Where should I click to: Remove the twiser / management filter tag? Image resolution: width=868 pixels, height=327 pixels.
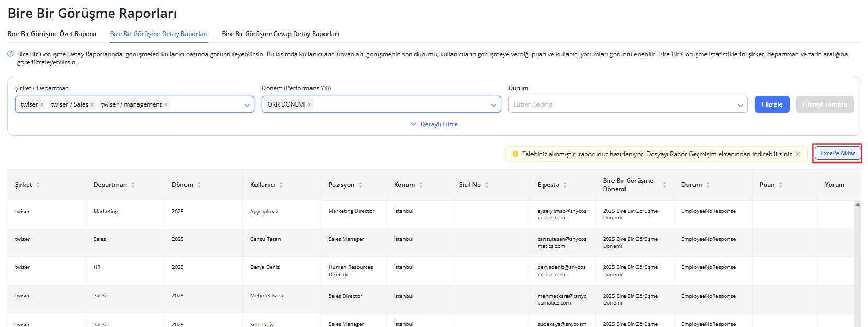166,104
